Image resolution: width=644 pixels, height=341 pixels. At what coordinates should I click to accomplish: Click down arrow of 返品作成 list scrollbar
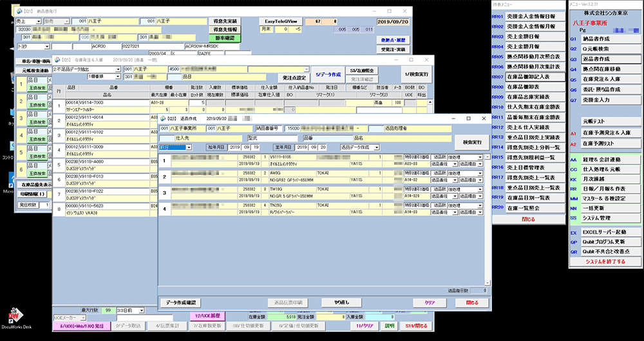(x=487, y=282)
